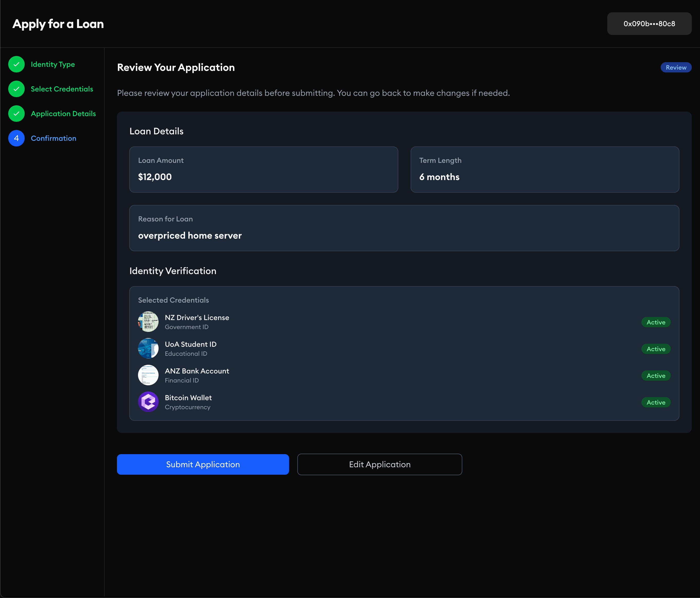This screenshot has width=700, height=598.
Task: Click the Active badge for Bitcoin Wallet
Action: 656,402
